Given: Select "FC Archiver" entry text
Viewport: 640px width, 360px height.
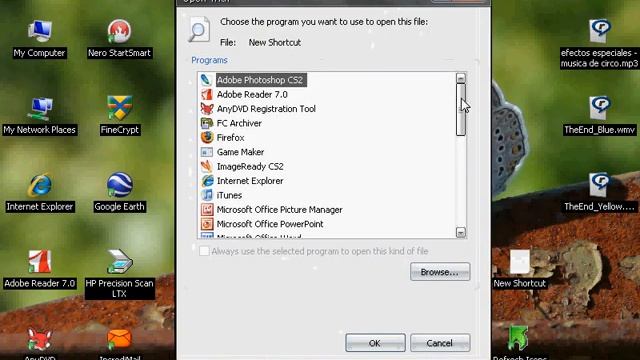Looking at the screenshot, I should 239,123.
